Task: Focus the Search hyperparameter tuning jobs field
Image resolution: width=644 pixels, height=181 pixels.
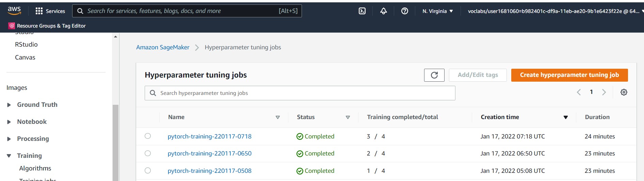Action: pos(300,93)
